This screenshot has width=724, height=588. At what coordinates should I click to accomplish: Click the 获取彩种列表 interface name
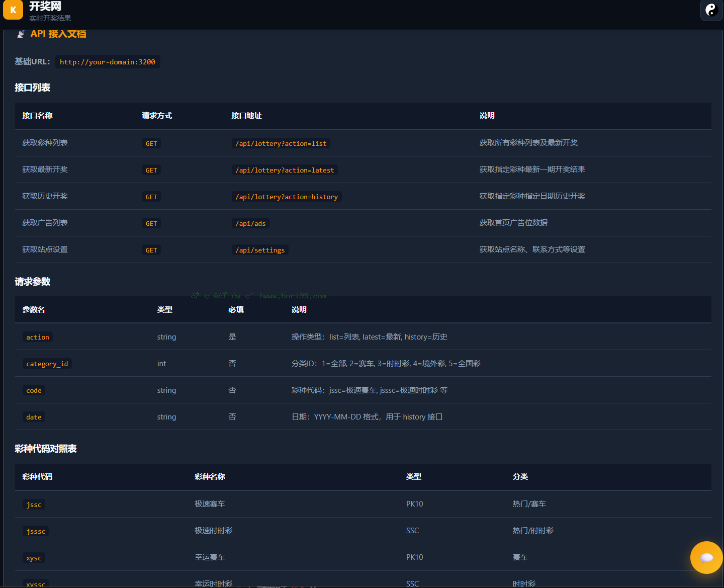(45, 143)
